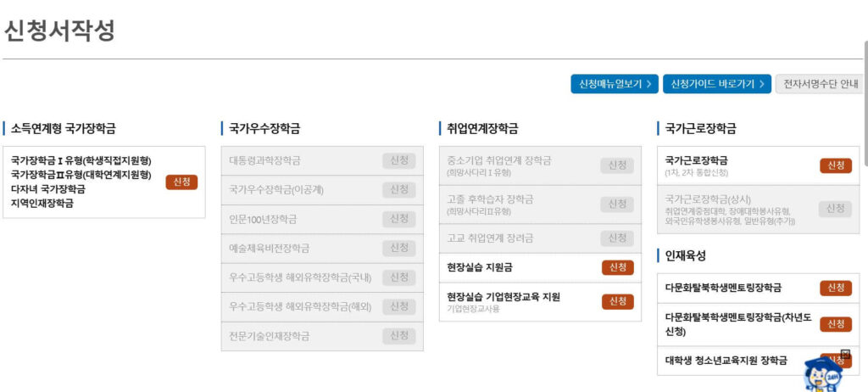Open 전자서명수단 안내 information
Screen dimensions: 868x392
tap(820, 84)
